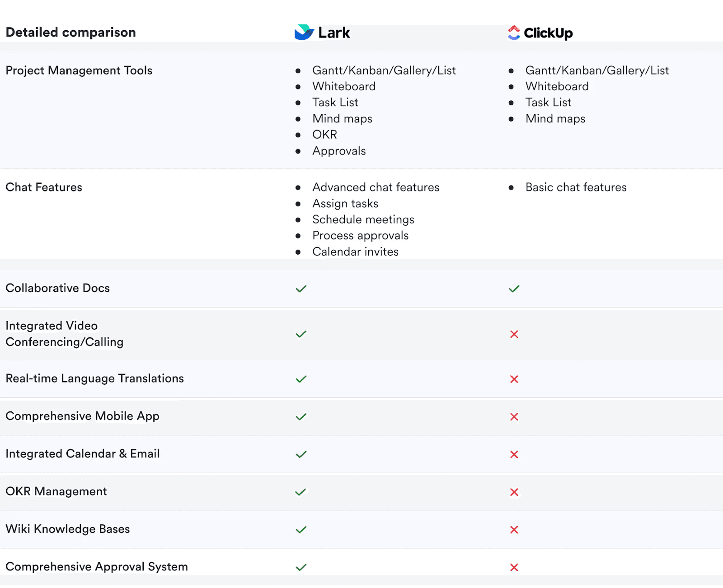This screenshot has width=723, height=588.
Task: Click the red X for Real-time Language Translations under ClickUp
Action: coord(514,379)
